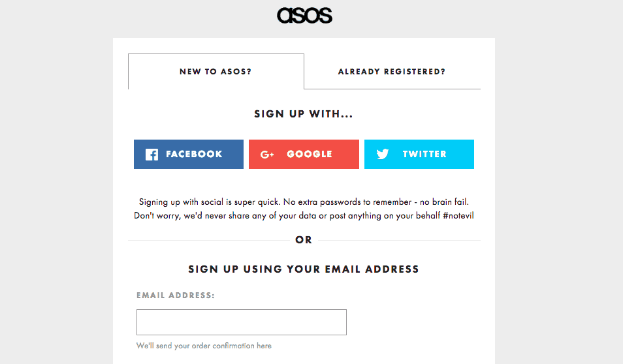
Task: Focus the Email Address input box
Action: (x=242, y=322)
